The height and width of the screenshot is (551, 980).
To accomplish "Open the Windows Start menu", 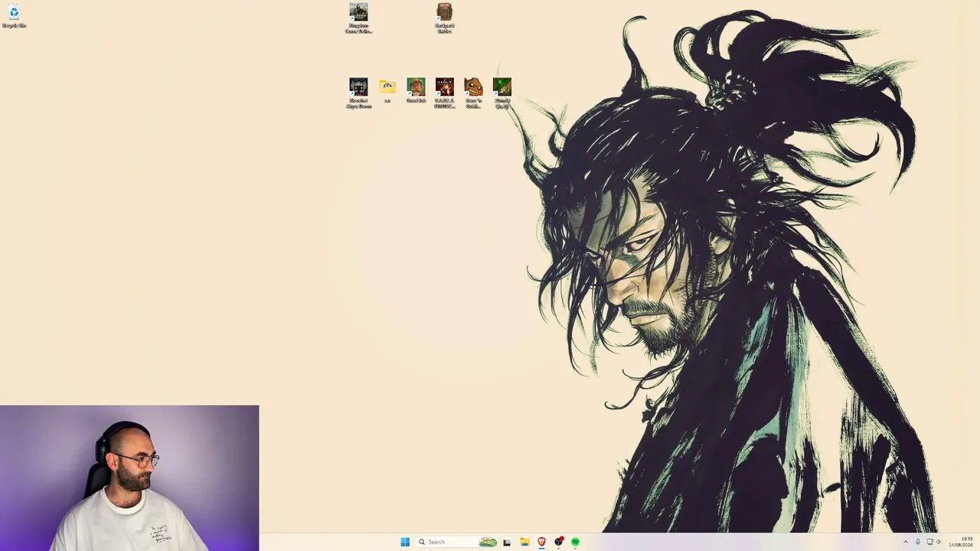I will click(x=405, y=542).
